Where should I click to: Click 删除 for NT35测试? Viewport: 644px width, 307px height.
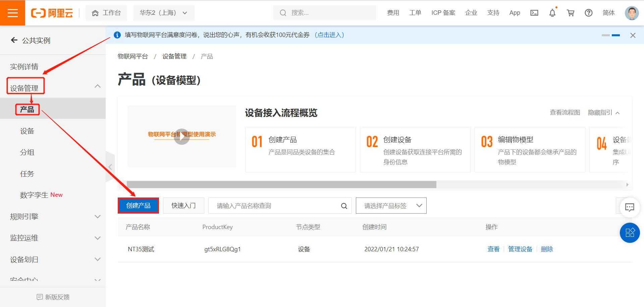pos(547,249)
